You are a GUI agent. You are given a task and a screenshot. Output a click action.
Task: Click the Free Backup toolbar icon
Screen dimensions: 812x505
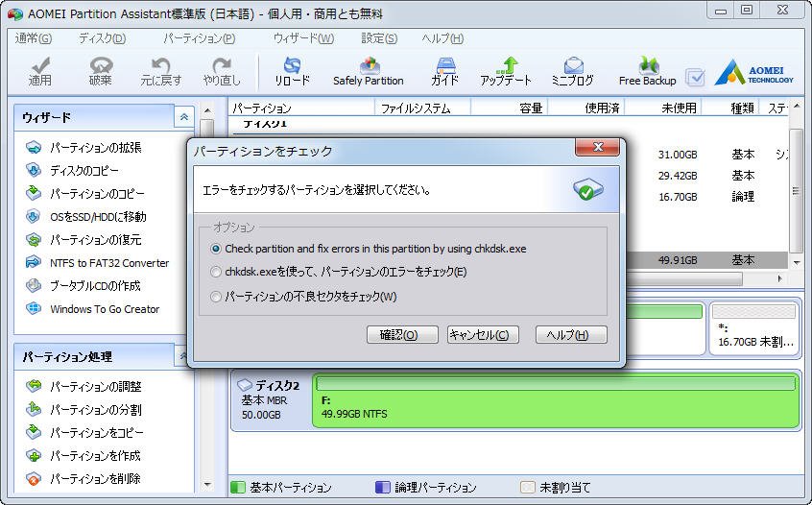647,71
